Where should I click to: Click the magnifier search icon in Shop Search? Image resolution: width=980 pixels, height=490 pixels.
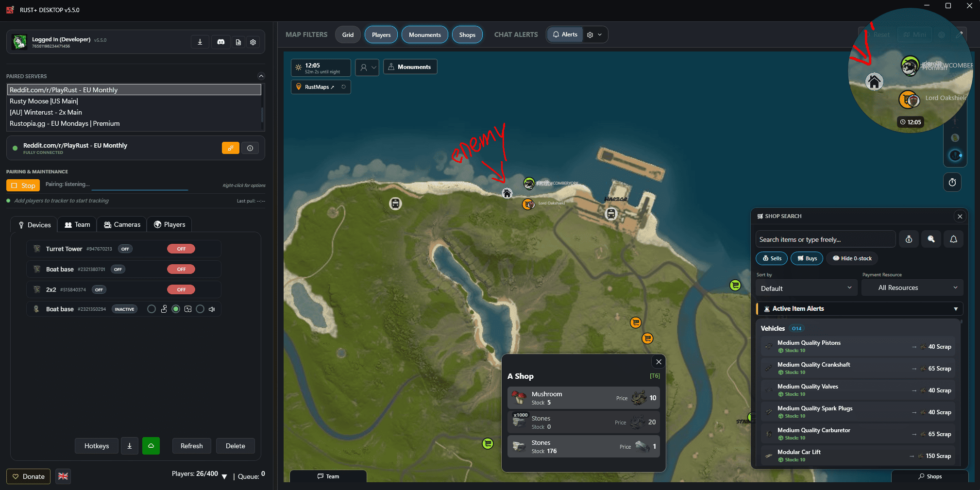click(x=931, y=239)
